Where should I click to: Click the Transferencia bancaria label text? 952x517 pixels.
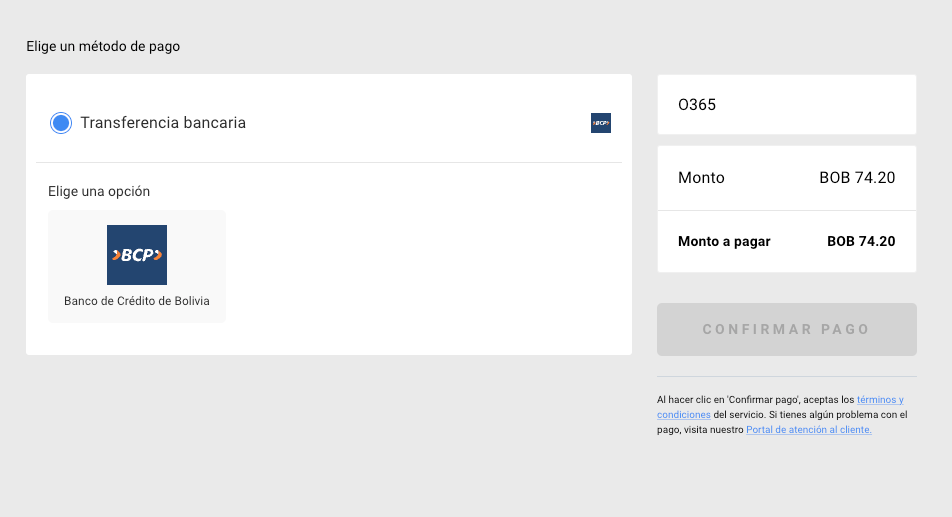click(163, 123)
